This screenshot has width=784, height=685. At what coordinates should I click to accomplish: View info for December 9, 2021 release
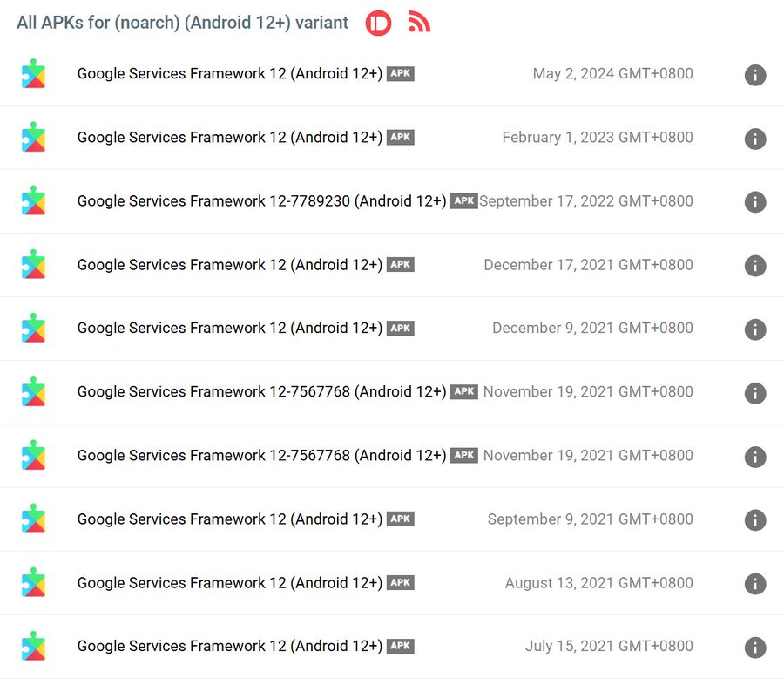755,329
